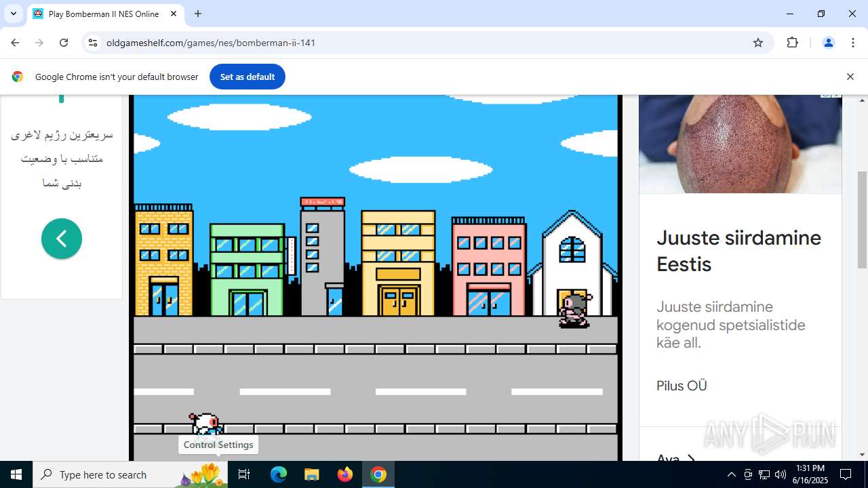Click the page vertical scrollbar thumb
The width and height of the screenshot is (868, 488).
(863, 220)
